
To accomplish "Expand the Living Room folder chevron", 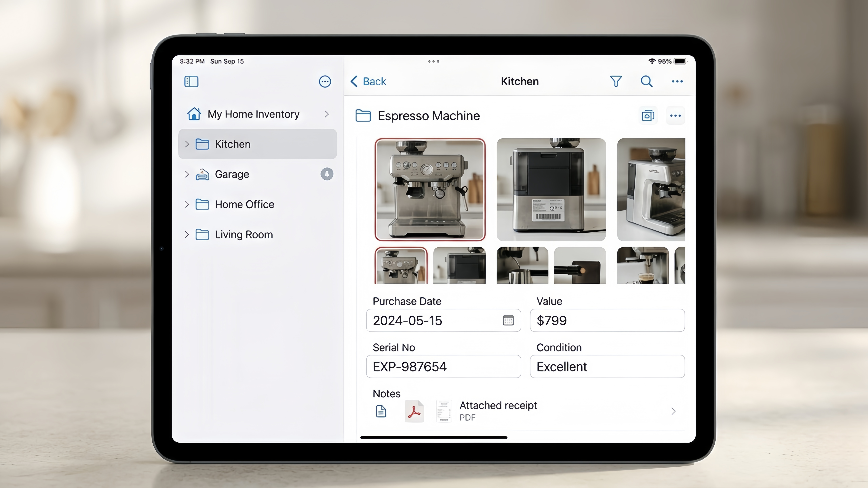I will (187, 234).
